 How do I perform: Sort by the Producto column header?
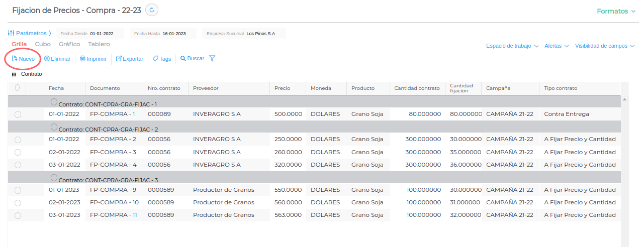click(368, 88)
